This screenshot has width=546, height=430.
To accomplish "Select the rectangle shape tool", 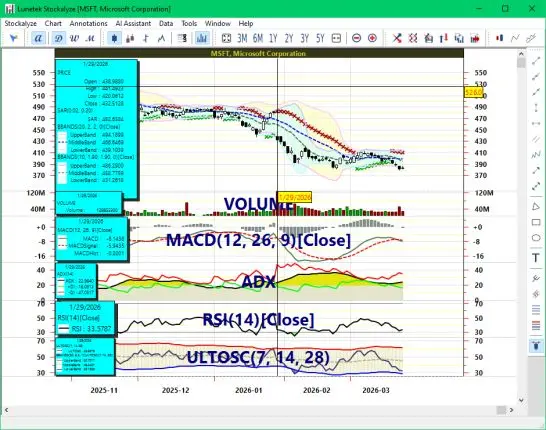I will tap(536, 222).
